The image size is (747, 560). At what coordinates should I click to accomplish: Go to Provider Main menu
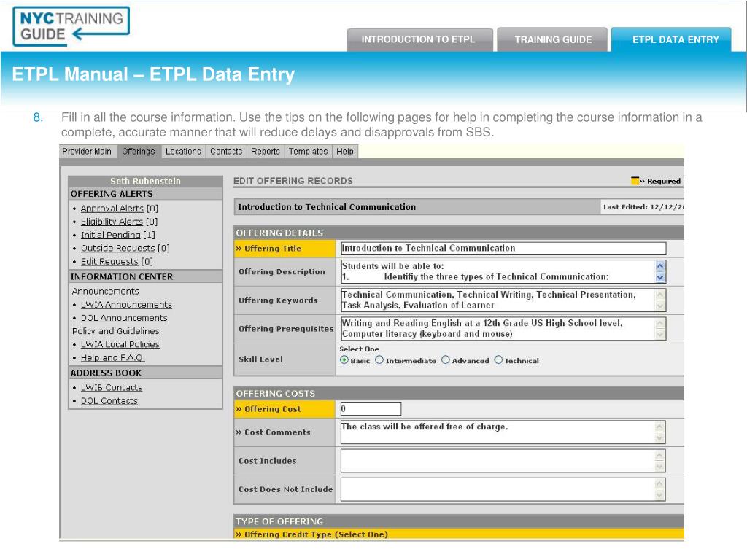click(x=88, y=152)
